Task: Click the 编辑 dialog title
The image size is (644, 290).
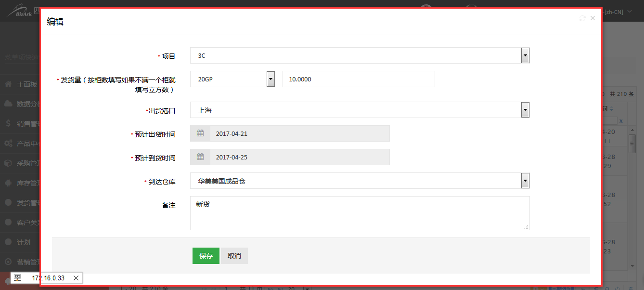Action: [x=55, y=22]
